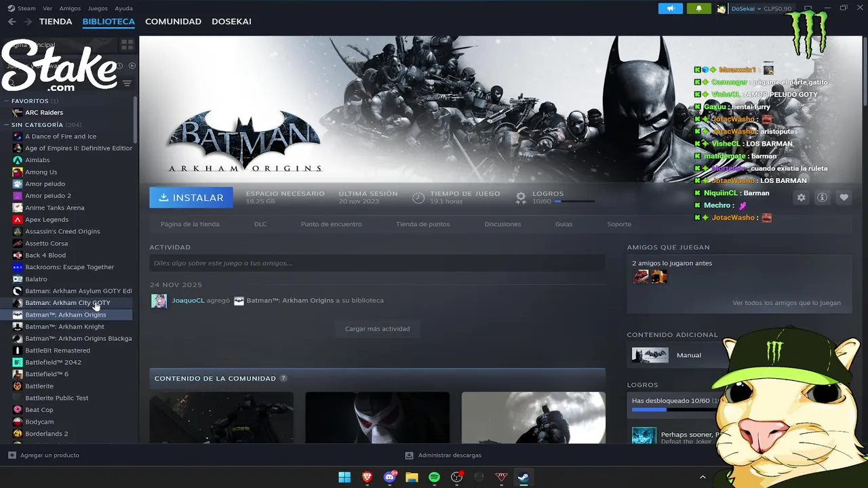Screen dimensions: 868x488
Task: Click the play time clock icon
Action: tap(418, 197)
